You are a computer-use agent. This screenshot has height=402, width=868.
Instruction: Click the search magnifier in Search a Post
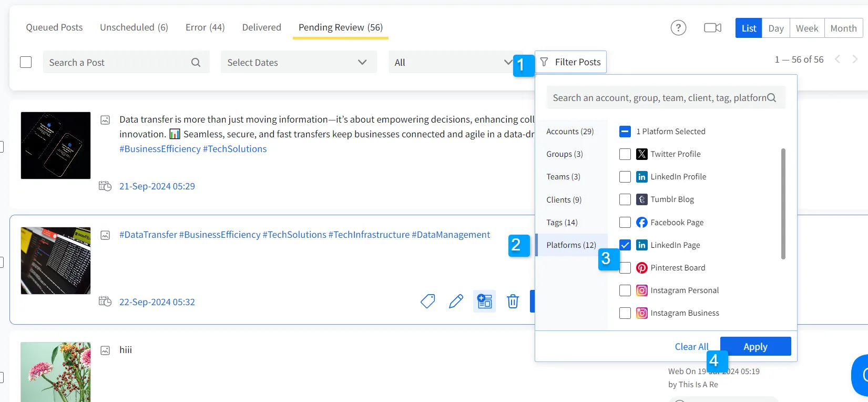click(196, 63)
